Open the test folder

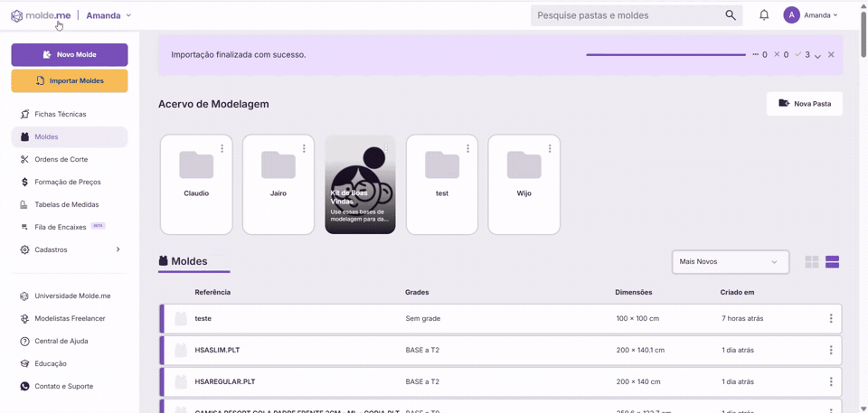pyautogui.click(x=442, y=184)
